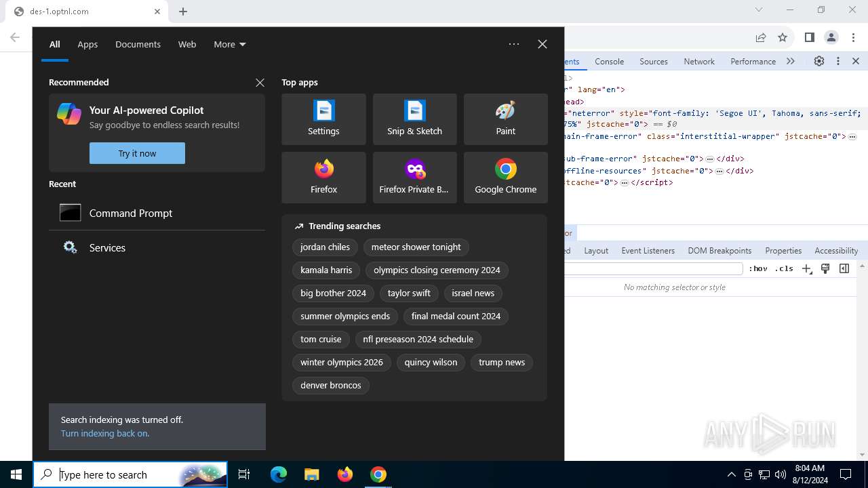Image resolution: width=868 pixels, height=488 pixels.
Task: Expand the script element ellipsis
Action: 625,183
